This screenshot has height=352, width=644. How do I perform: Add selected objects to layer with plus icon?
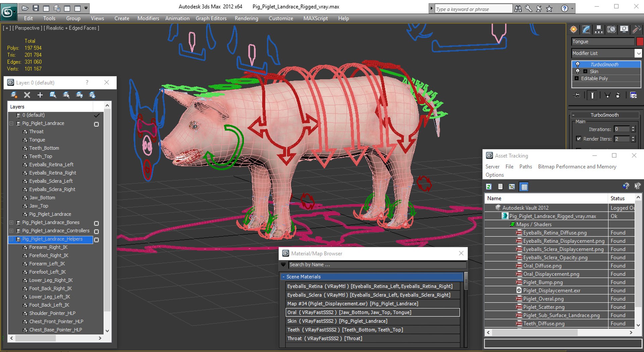tap(40, 95)
